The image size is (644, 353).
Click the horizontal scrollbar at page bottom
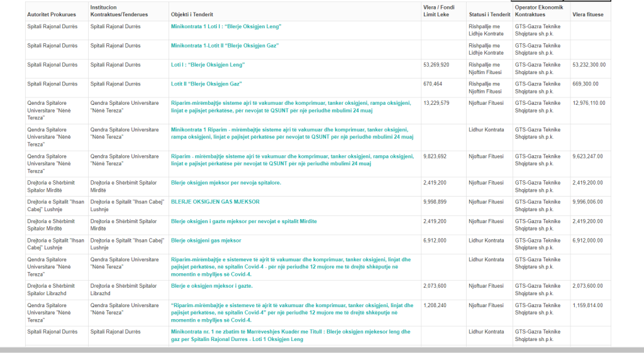click(322, 350)
